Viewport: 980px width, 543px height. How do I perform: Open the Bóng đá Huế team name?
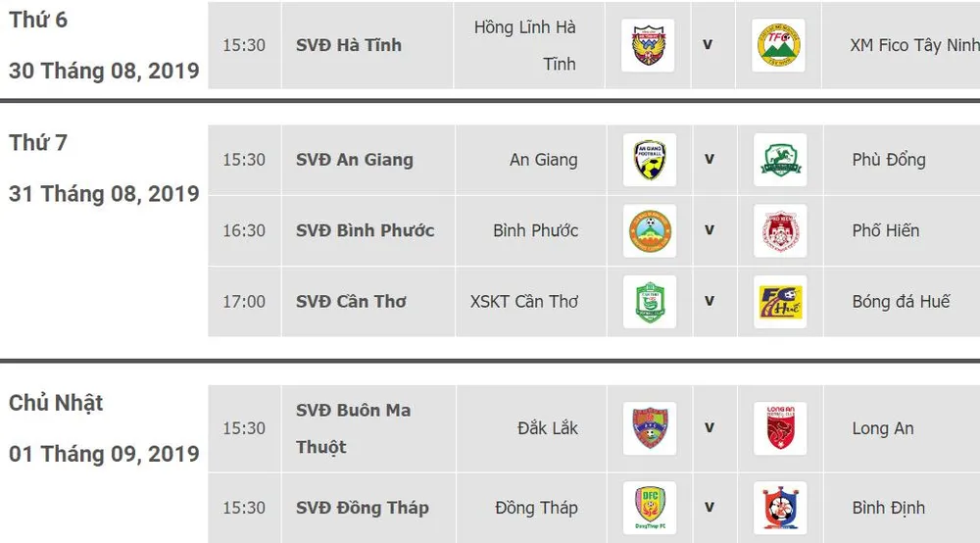(x=901, y=301)
